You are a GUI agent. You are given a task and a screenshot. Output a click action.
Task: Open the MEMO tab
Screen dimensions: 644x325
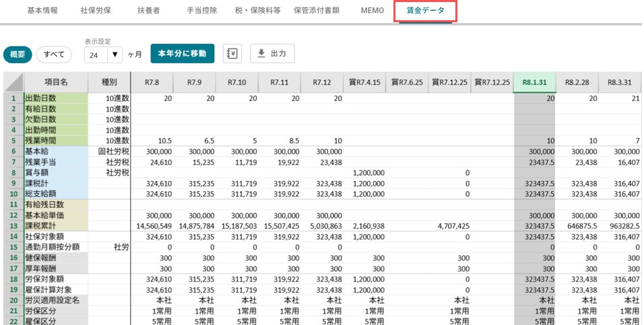[x=373, y=11]
